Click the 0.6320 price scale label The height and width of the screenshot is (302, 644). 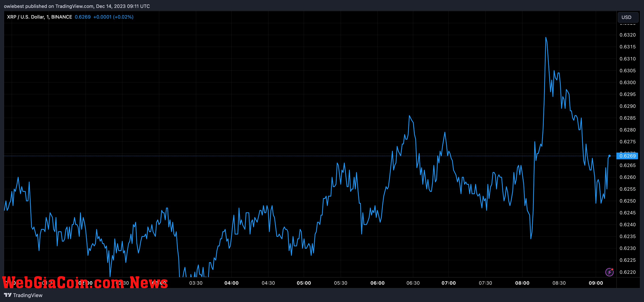click(627, 35)
